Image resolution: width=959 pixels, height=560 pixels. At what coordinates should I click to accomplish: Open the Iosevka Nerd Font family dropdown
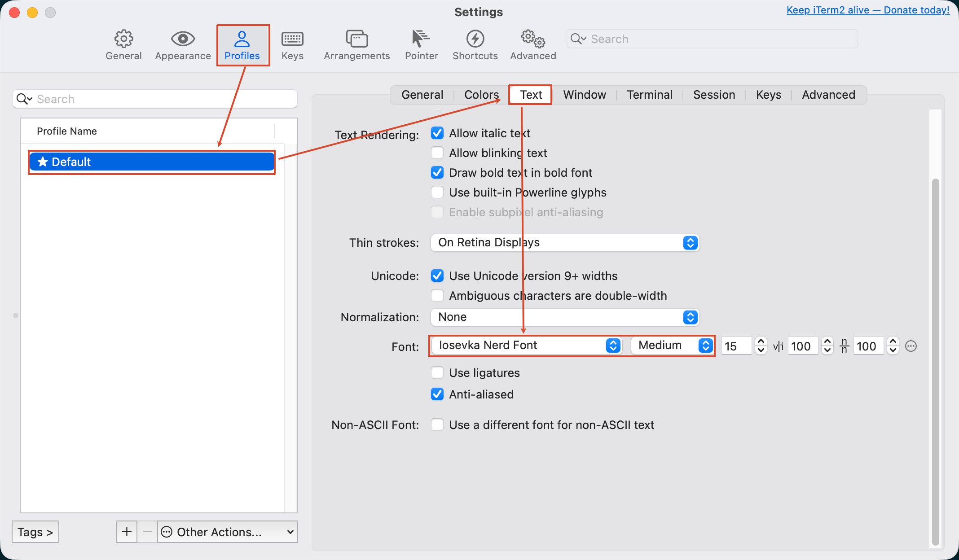click(526, 346)
